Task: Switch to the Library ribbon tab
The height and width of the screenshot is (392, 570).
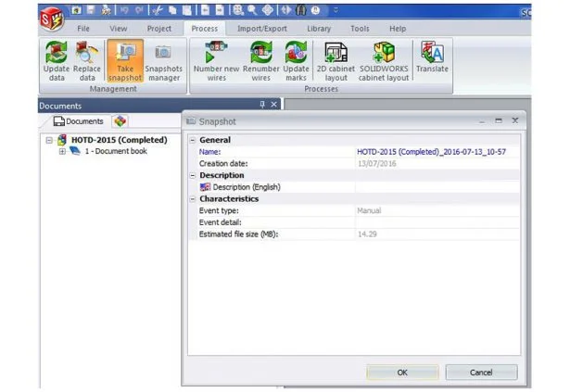Action: (x=318, y=29)
